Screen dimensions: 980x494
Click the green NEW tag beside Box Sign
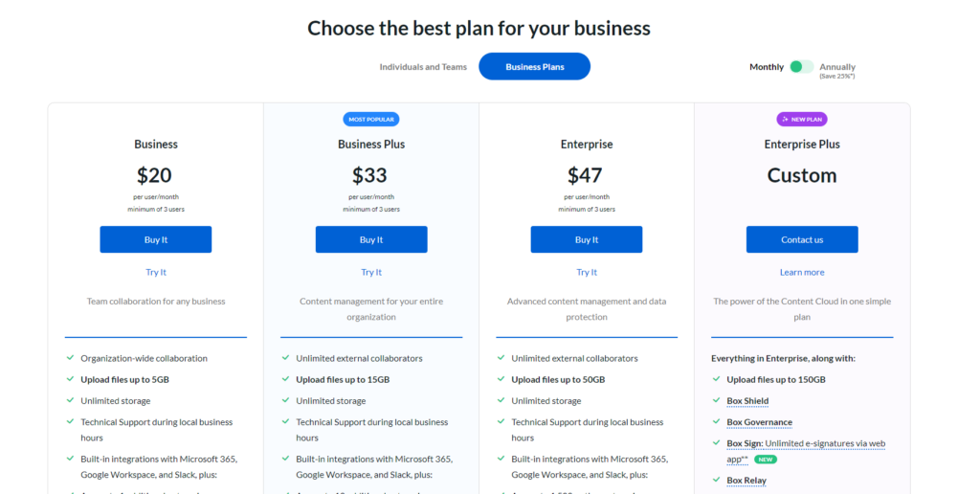[766, 459]
